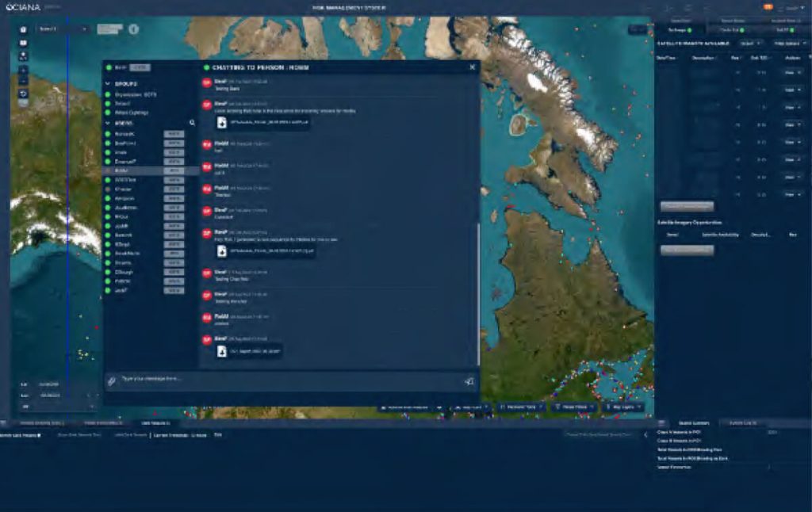
Task: Click the search icon in Users list
Action: [x=192, y=123]
